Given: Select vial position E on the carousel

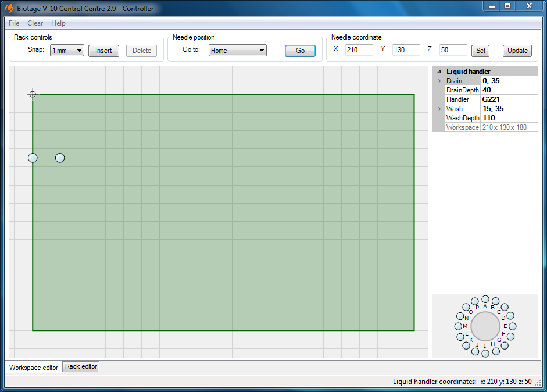Looking at the screenshot, I should coord(512,326).
